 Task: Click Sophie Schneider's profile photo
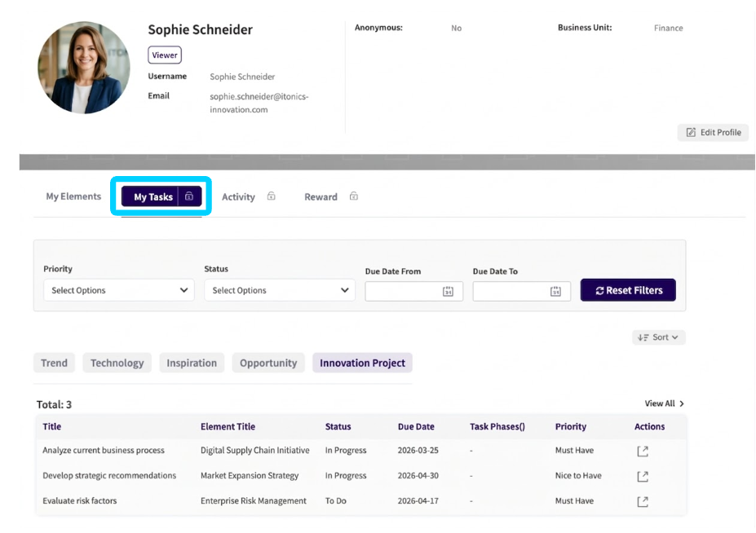click(84, 68)
